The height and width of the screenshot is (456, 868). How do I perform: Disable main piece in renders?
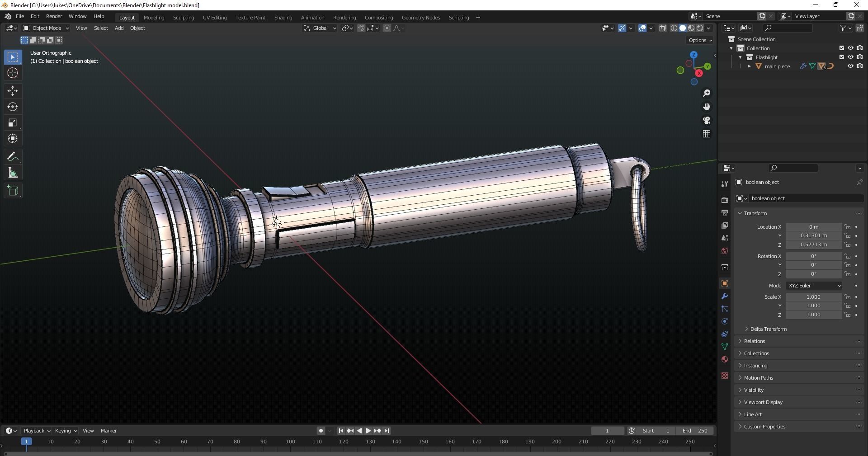859,66
